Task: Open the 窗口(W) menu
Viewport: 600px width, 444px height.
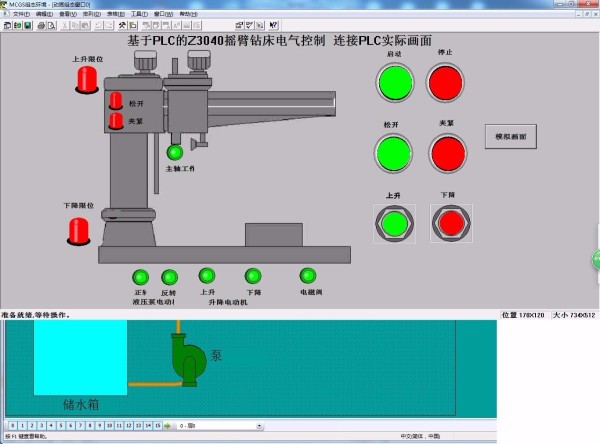Action: (163, 14)
